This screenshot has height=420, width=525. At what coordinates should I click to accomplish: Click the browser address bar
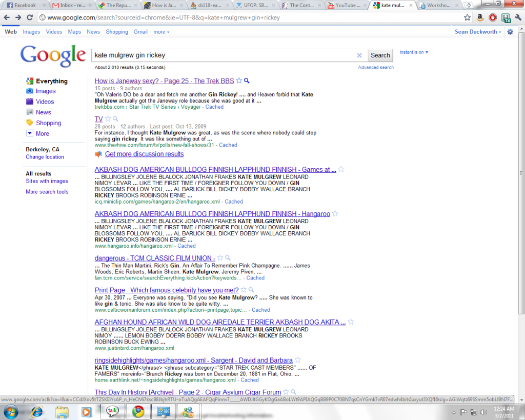(251, 18)
